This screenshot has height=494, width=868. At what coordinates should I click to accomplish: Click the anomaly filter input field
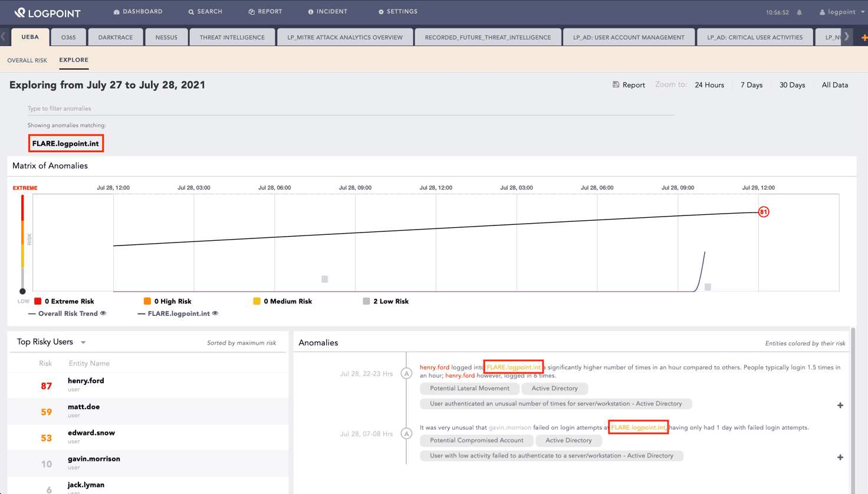pos(351,109)
